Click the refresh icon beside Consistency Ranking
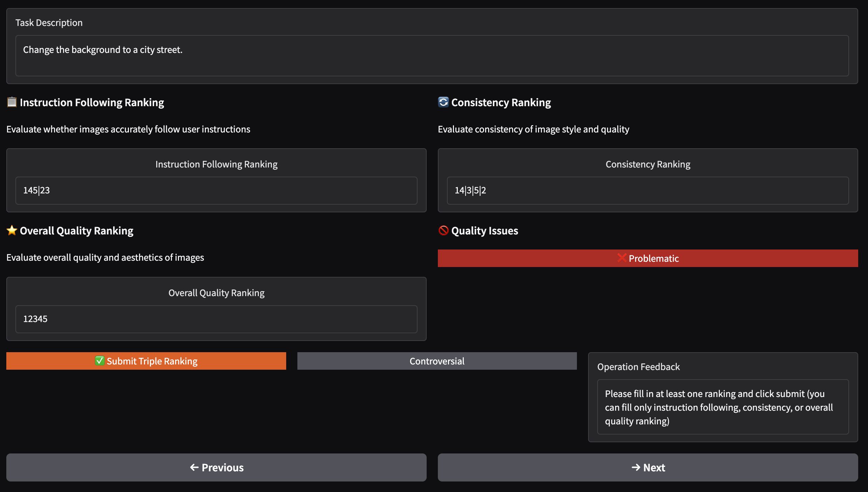 (443, 102)
